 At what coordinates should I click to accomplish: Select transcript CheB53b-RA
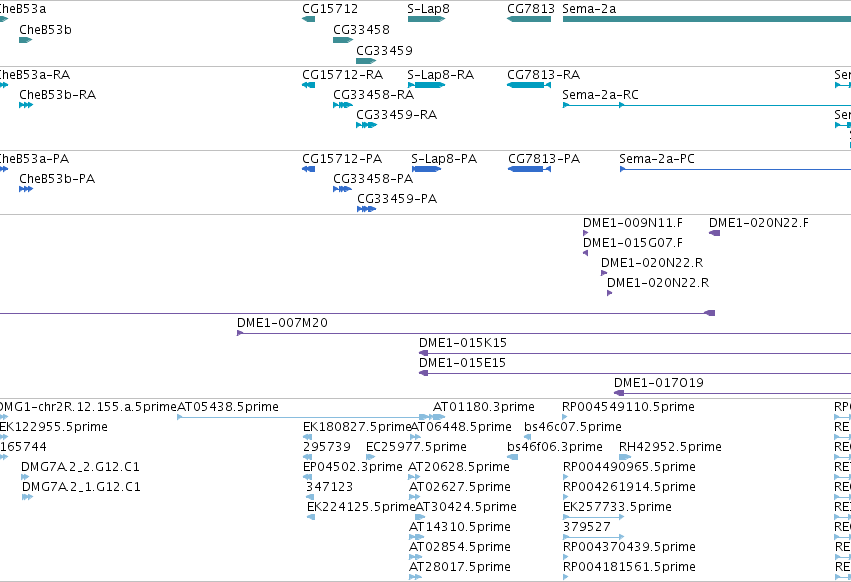tap(58, 95)
